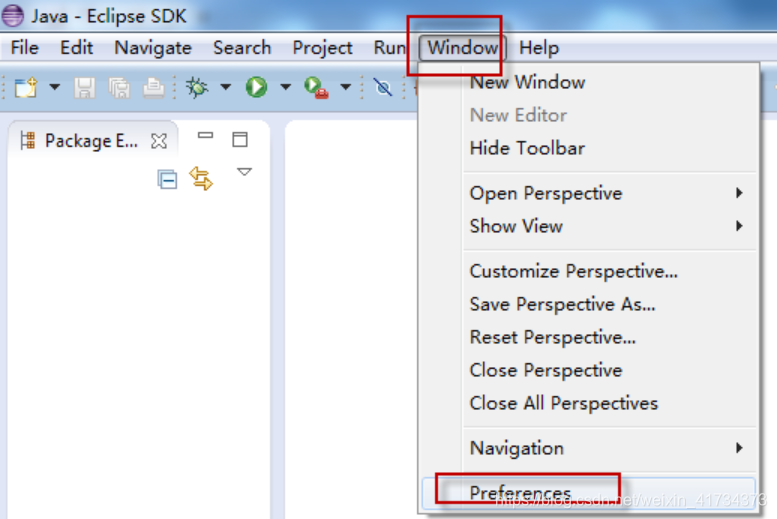Screen dimensions: 777x519
Task: Choose Customize Perspective... entry
Action: click(589, 272)
